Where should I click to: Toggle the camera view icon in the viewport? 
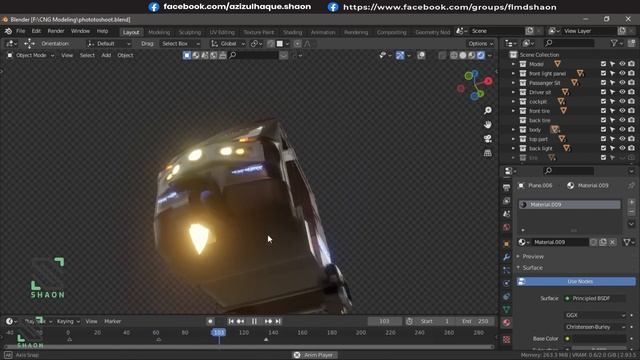[x=487, y=139]
